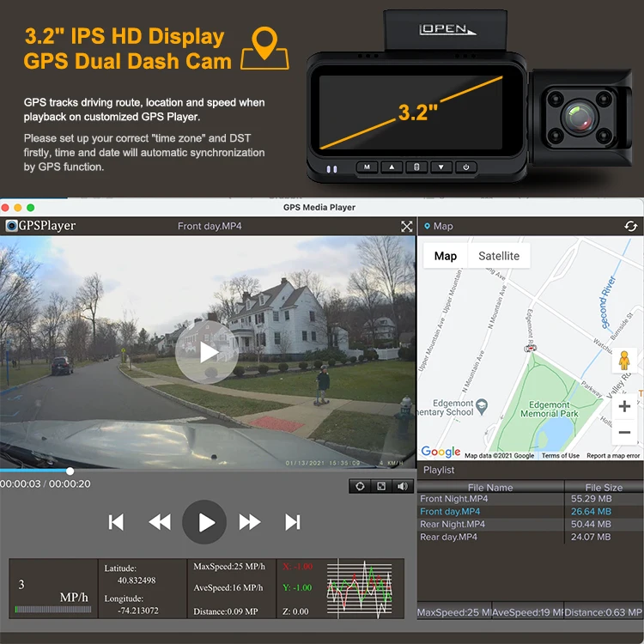644x644 pixels.
Task: Click the video progress slider handle
Action: (70, 471)
